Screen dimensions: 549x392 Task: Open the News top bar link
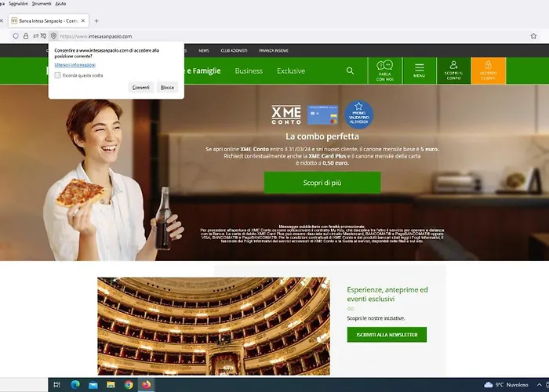pyautogui.click(x=204, y=51)
